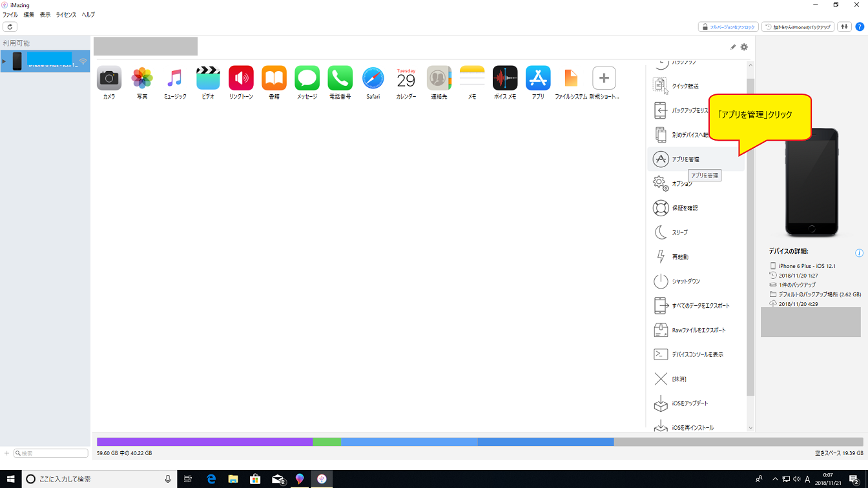868x488 pixels.
Task: Open device settings gear icon
Action: pos(744,47)
